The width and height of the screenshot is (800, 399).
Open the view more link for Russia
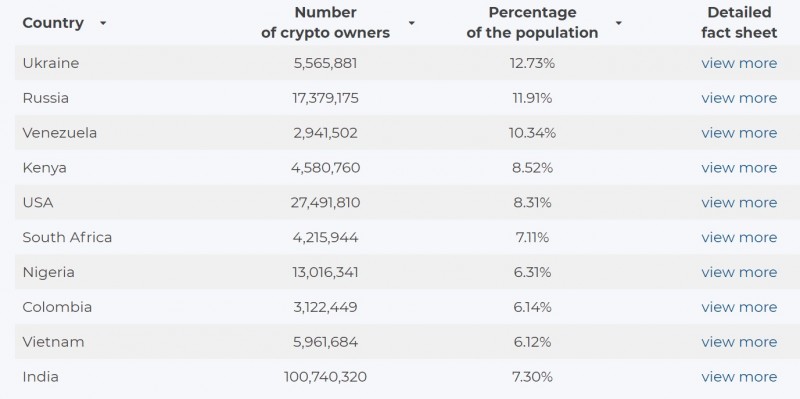tap(739, 98)
